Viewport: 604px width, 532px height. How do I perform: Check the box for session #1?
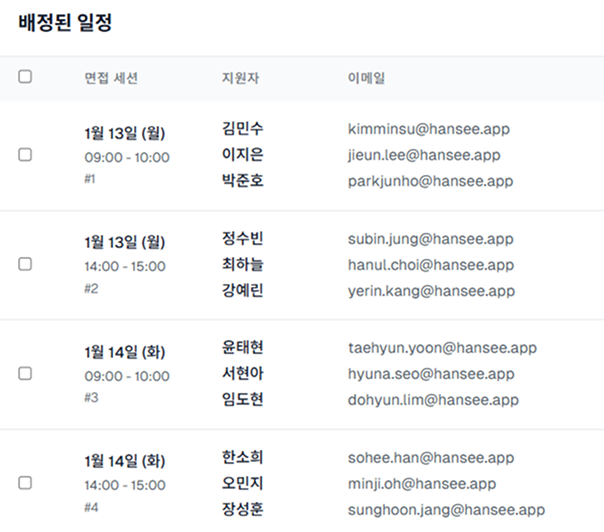pyautogui.click(x=25, y=155)
